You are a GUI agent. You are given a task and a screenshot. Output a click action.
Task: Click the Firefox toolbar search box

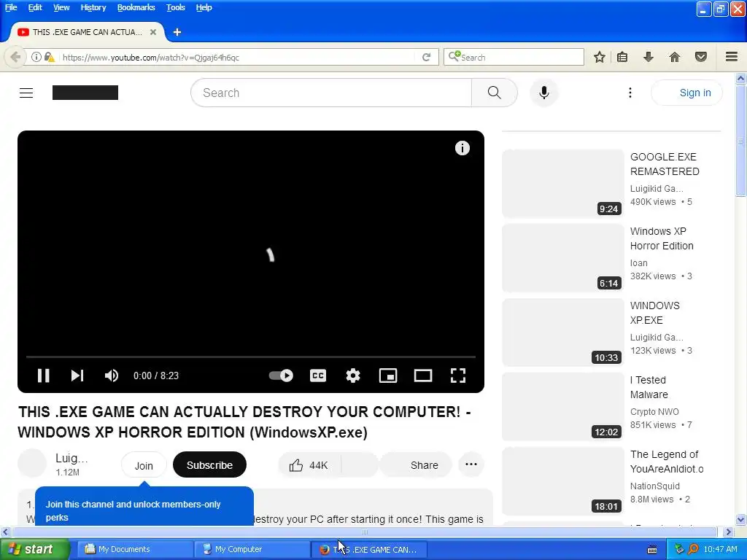pos(514,57)
